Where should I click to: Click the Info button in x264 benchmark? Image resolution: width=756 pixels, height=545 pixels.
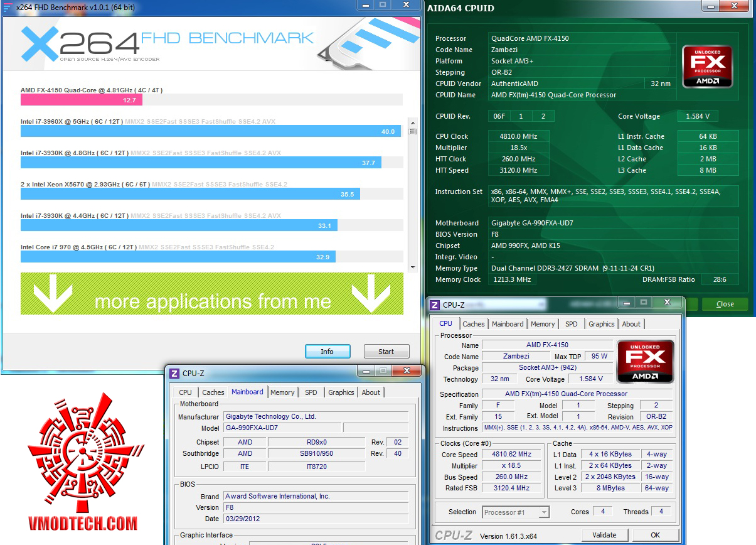click(x=327, y=352)
